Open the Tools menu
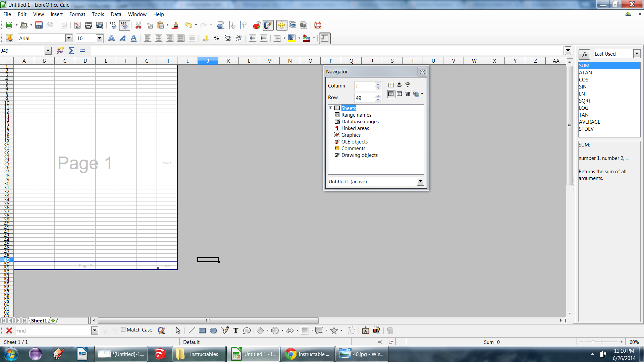 point(98,14)
